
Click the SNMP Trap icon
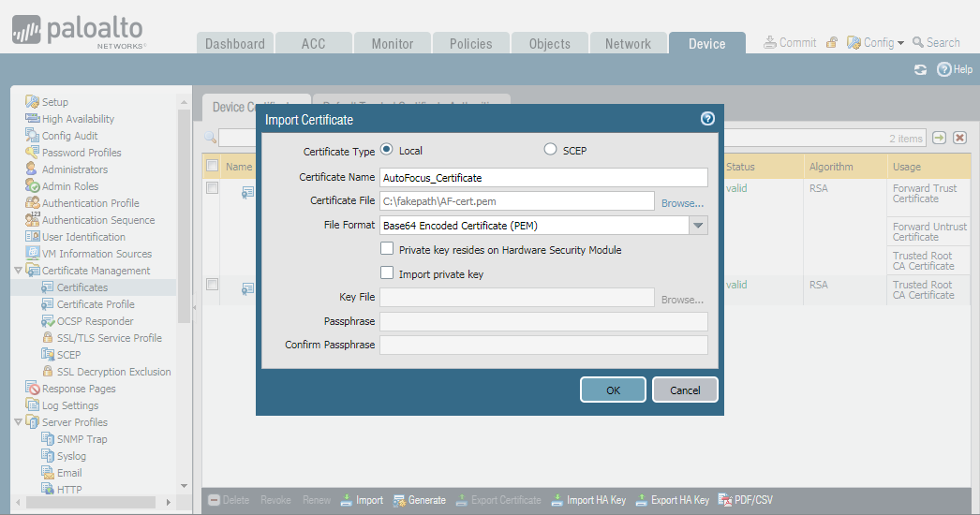point(48,439)
